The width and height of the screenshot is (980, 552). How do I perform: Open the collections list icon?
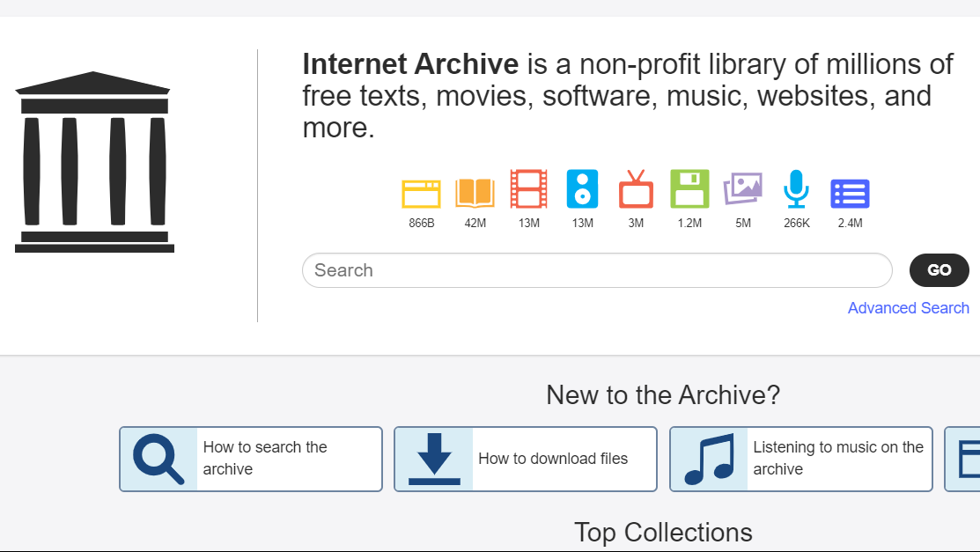pos(850,193)
